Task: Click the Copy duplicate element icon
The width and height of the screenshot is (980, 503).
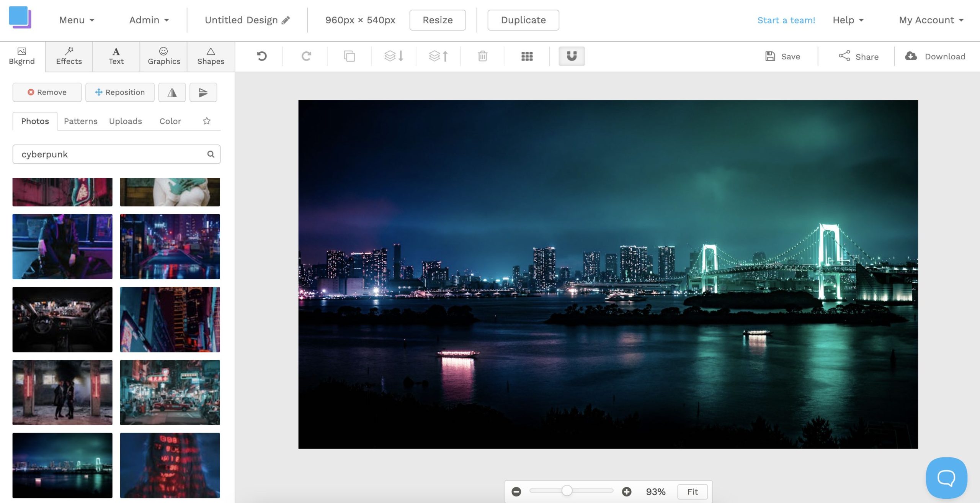Action: (x=349, y=56)
